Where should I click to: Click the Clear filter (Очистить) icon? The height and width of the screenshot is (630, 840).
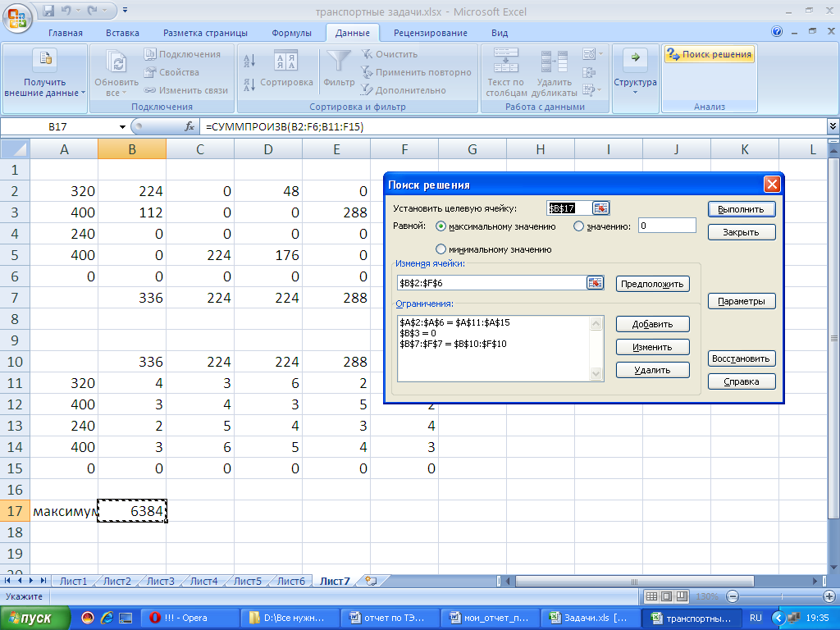click(x=367, y=53)
